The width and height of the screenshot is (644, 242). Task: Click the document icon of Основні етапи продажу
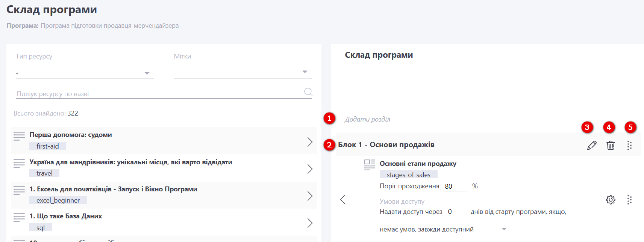pyautogui.click(x=369, y=165)
